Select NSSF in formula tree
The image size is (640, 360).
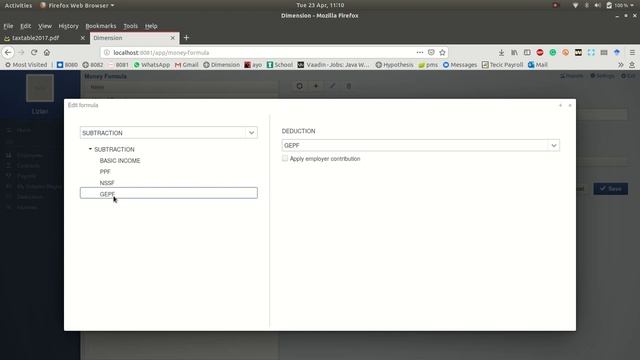pyautogui.click(x=107, y=183)
